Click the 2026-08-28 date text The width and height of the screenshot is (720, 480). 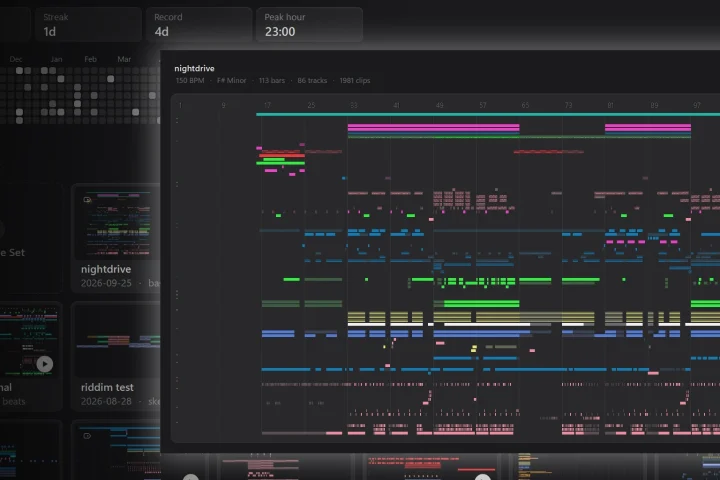106,401
